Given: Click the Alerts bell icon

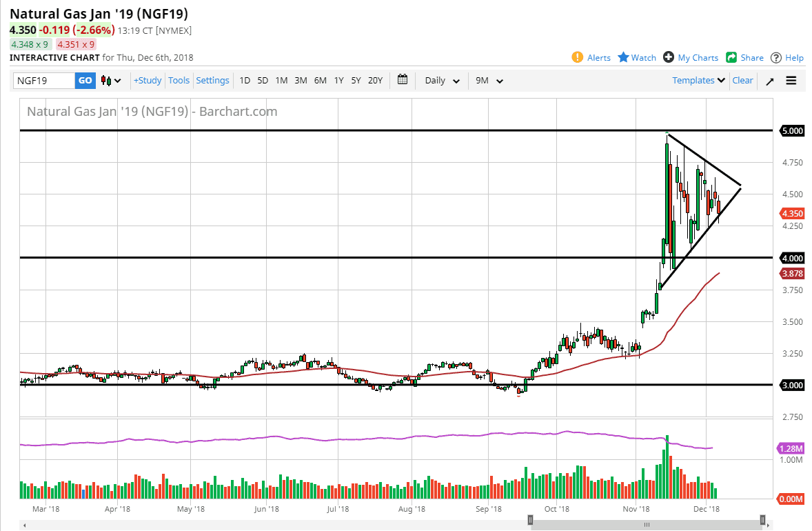Looking at the screenshot, I should click(x=577, y=57).
